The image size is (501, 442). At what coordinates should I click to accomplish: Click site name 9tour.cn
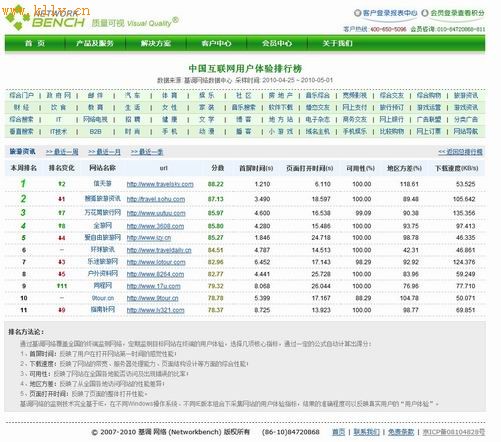pos(103,298)
